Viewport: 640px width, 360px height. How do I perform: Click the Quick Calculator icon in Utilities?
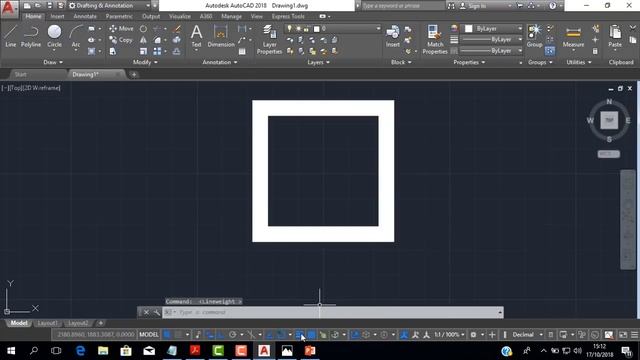click(x=595, y=51)
